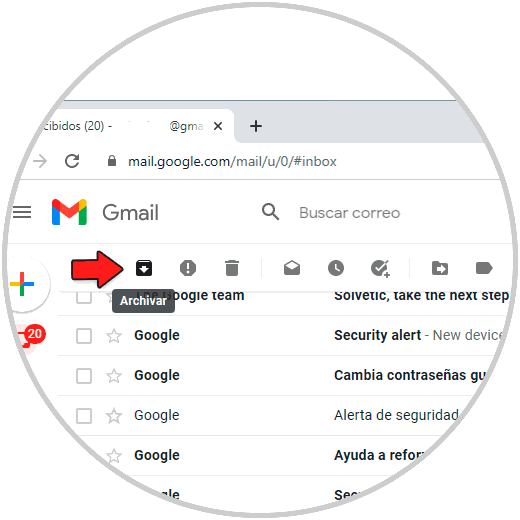Click the multicolor plus compose button
The height and width of the screenshot is (520, 520).
coord(22,284)
